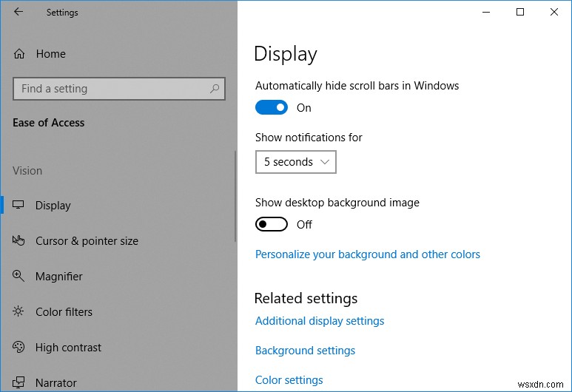Click the Home label in sidebar
The image size is (572, 392).
pos(51,54)
